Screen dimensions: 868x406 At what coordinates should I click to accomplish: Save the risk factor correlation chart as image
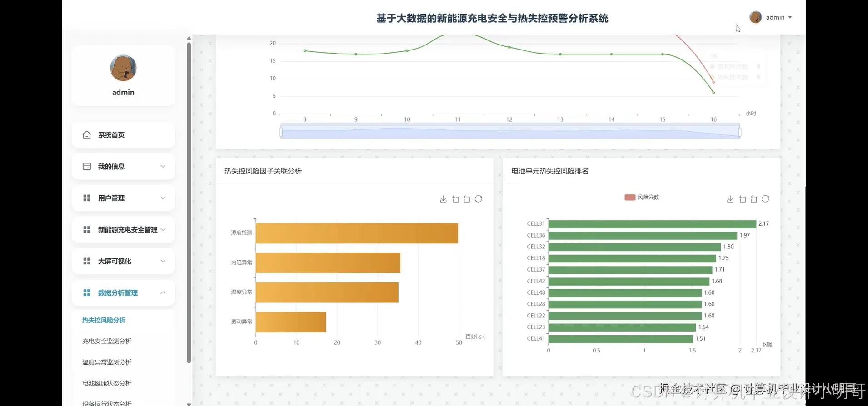tap(443, 199)
